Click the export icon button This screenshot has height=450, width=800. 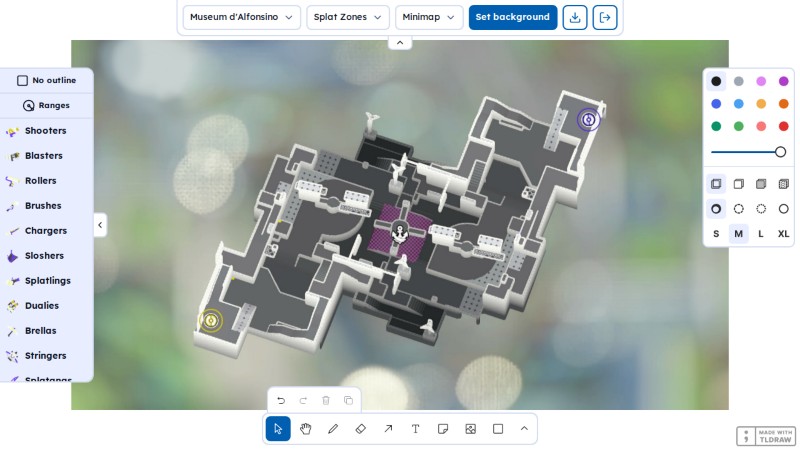click(605, 17)
